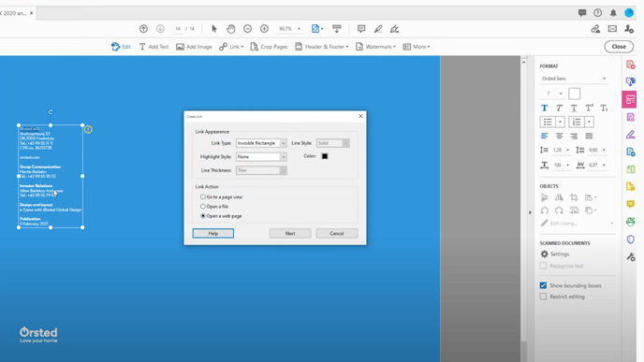The height and width of the screenshot is (362, 644).
Task: Close the document tab
Action: (31, 13)
